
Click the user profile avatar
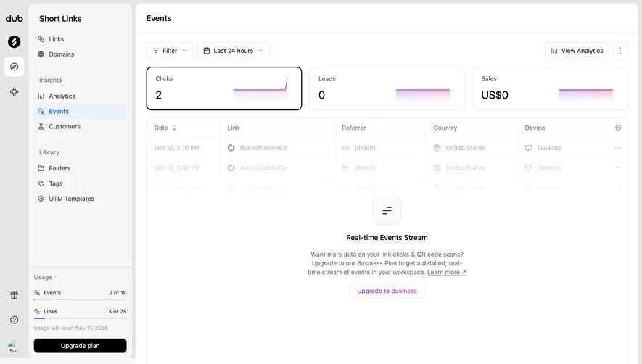pos(13,346)
